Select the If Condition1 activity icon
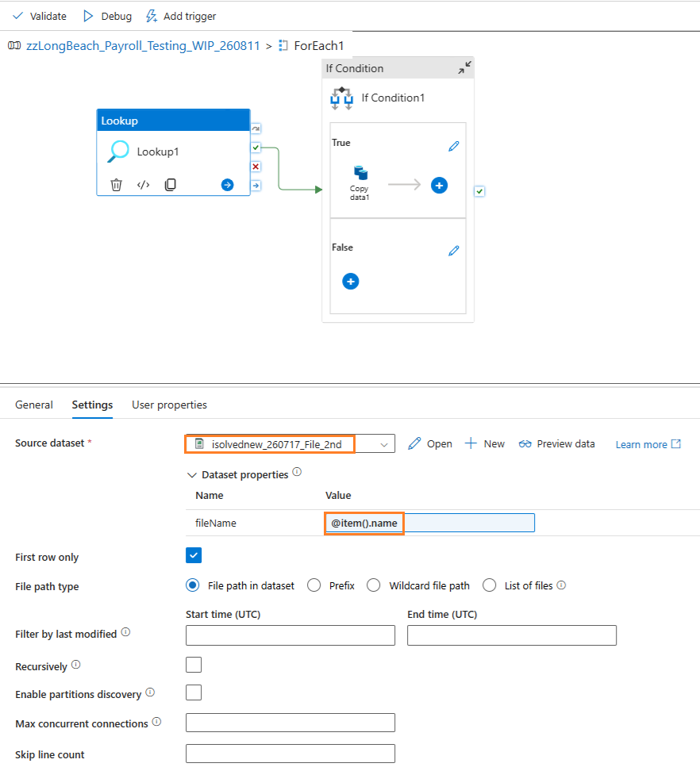 tap(342, 98)
